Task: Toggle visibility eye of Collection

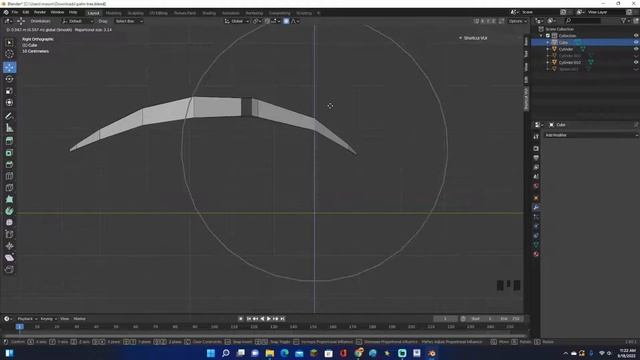Action: point(636,36)
